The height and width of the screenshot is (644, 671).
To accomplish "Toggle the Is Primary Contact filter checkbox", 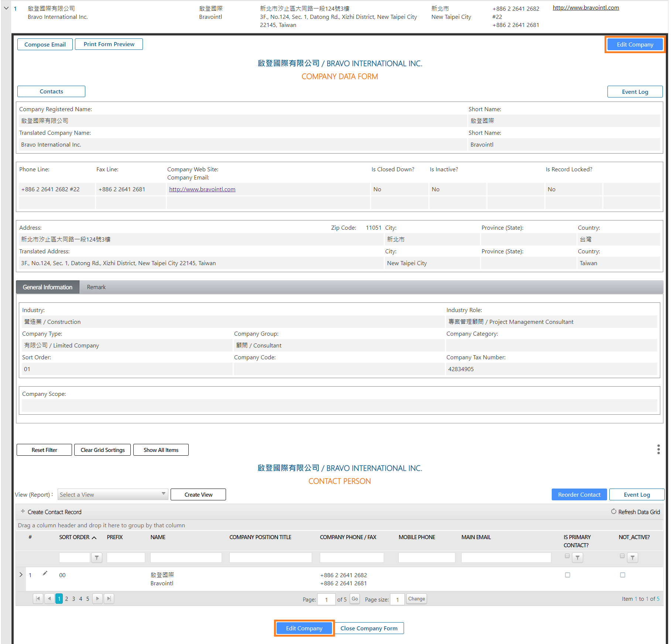I will 567,556.
